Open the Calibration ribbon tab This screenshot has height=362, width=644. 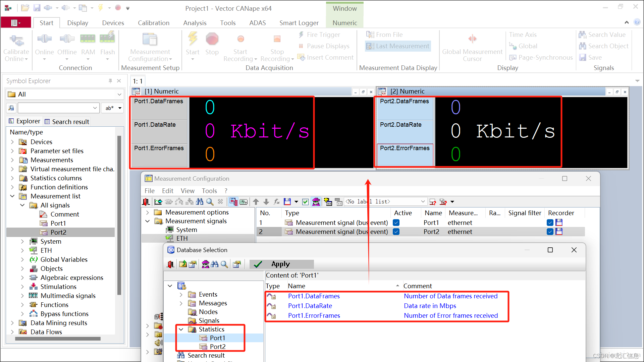pyautogui.click(x=153, y=23)
